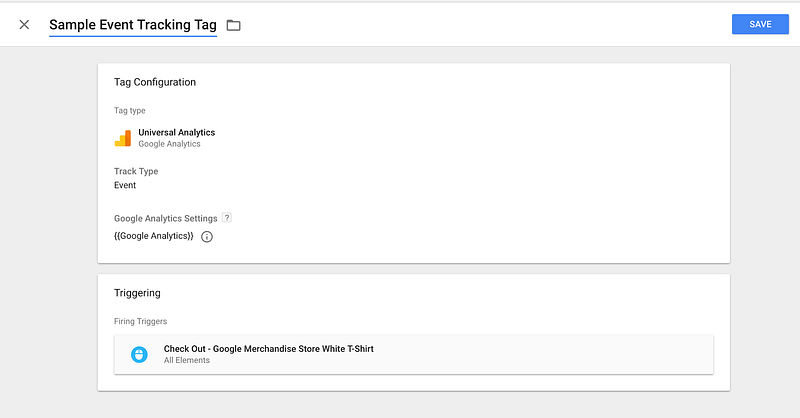
Task: Close the tag editor with the X icon
Action: click(x=24, y=24)
